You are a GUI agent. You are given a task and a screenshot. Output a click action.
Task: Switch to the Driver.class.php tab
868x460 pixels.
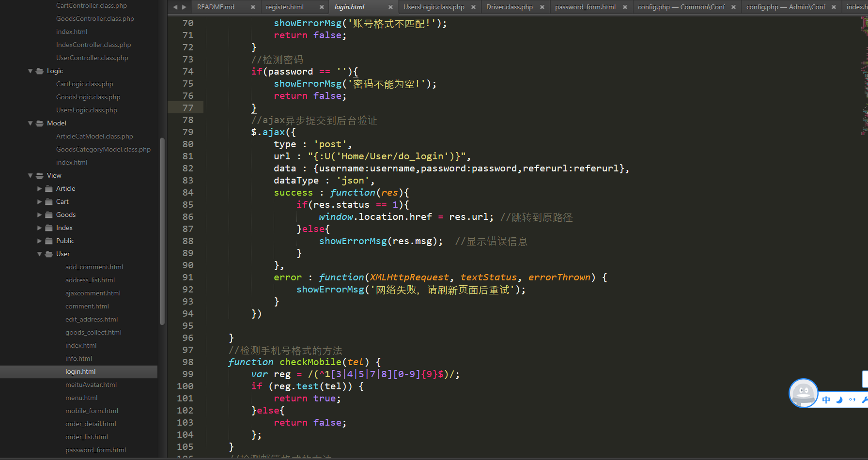[510, 7]
